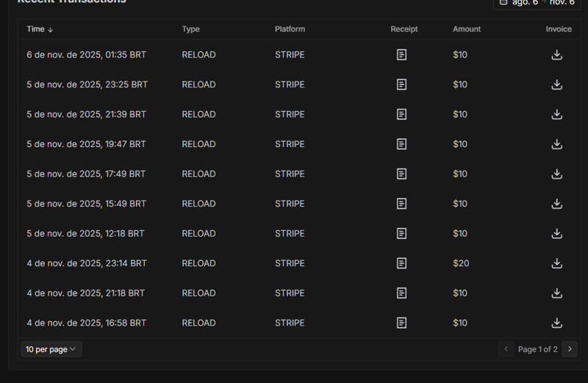Click the Type column header

click(x=190, y=29)
